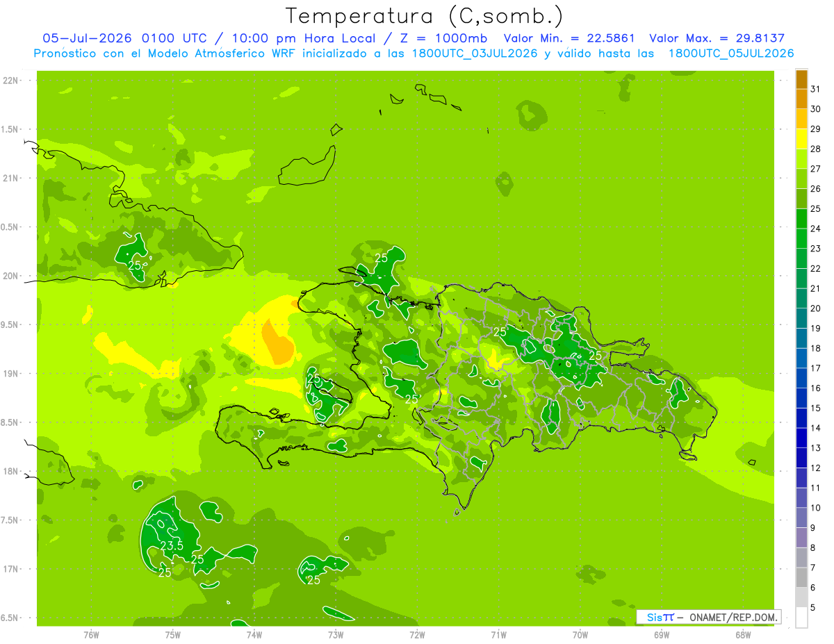The image size is (834, 644).
Task: Click the "25" value in the color legend
Action: click(x=816, y=208)
